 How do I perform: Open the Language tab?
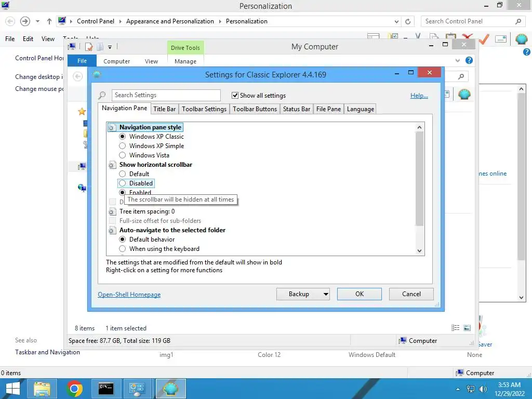(x=361, y=109)
